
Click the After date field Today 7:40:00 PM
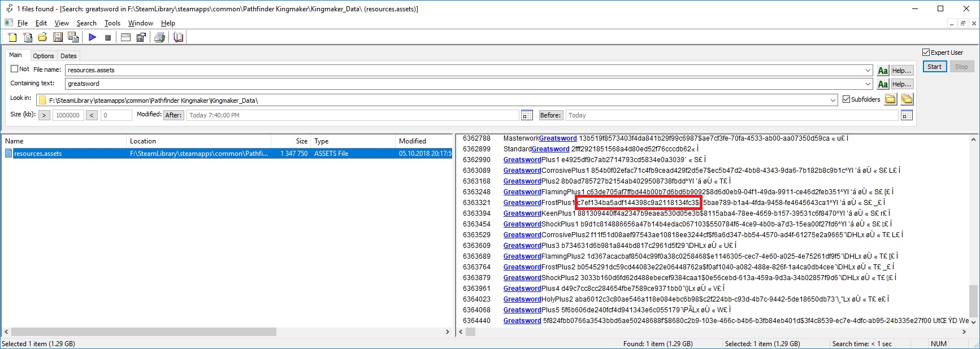[x=353, y=115]
